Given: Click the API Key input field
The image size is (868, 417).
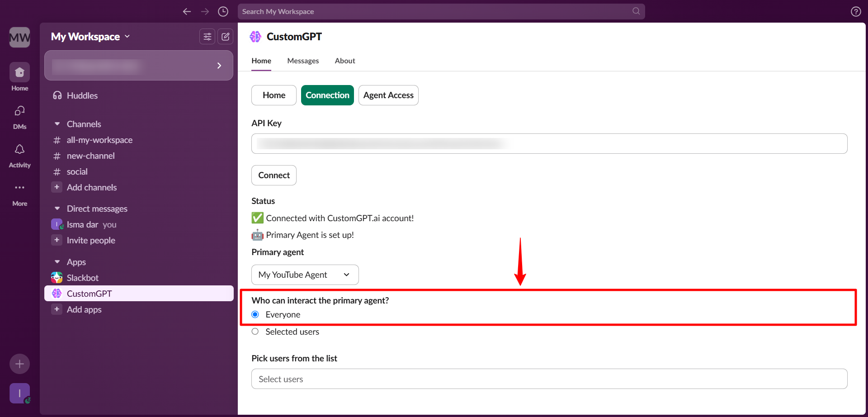Looking at the screenshot, I should click(549, 143).
